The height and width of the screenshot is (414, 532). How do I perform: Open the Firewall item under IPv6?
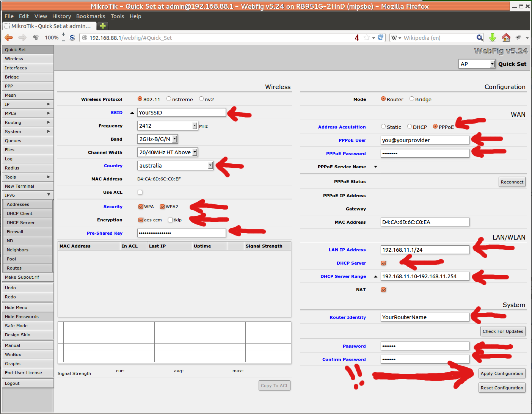(28, 232)
